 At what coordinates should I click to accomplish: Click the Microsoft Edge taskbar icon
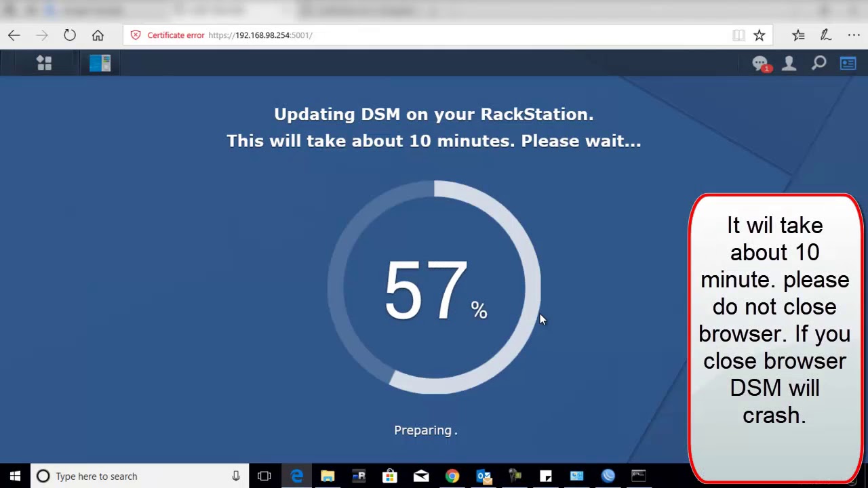296,476
